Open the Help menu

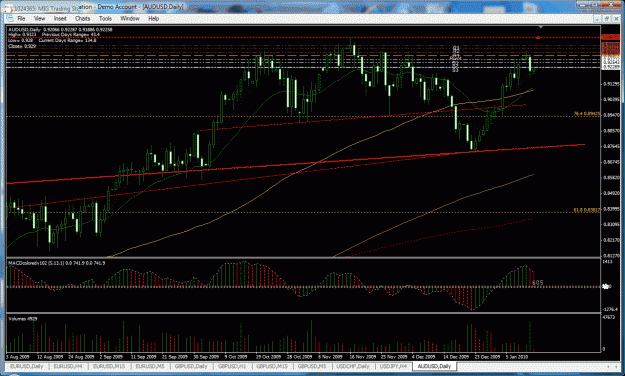(153, 18)
